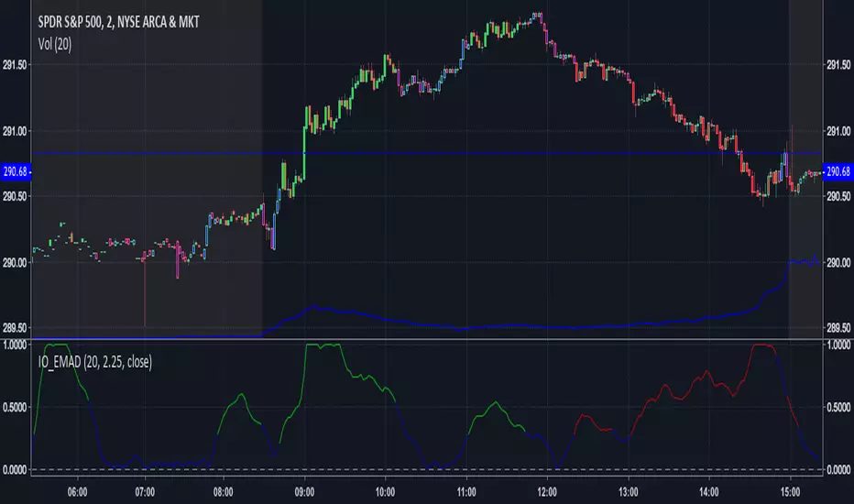Click the 12:00 time axis label
Screen dimensions: 854x504
pyautogui.click(x=547, y=492)
